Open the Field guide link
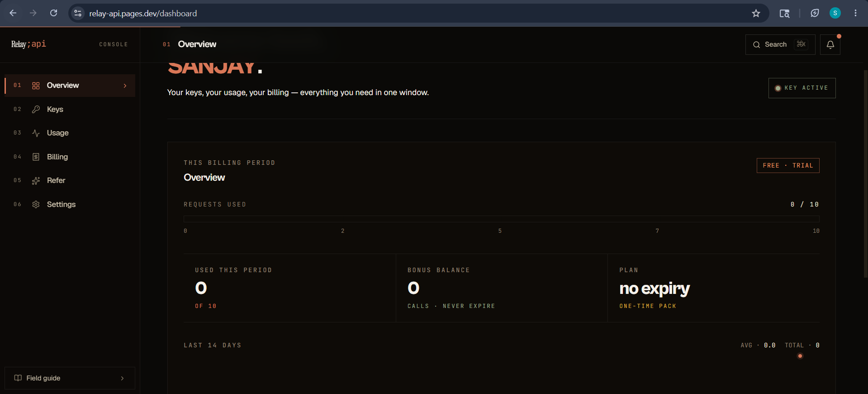 [x=70, y=378]
